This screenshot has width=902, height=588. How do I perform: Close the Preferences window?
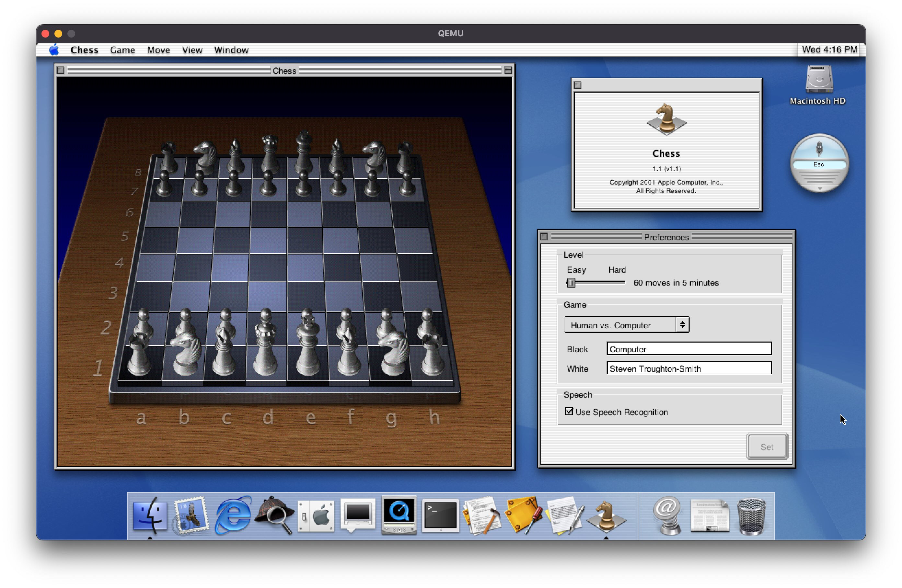click(x=544, y=237)
